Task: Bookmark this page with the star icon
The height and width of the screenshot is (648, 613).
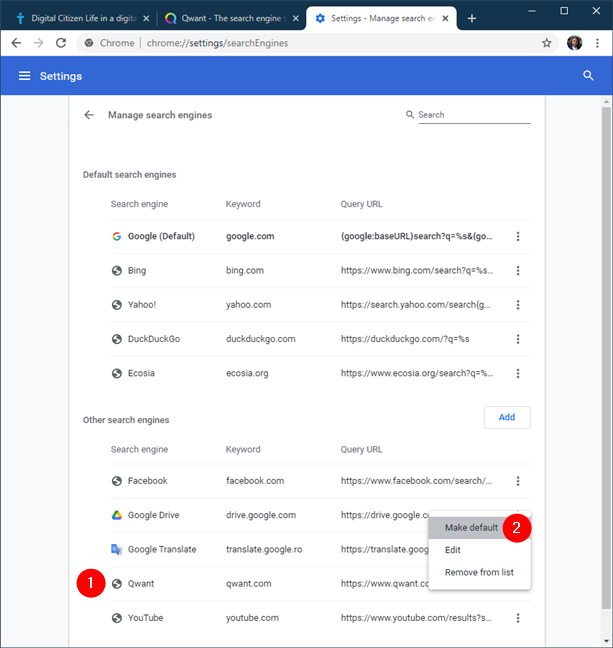Action: 546,43
